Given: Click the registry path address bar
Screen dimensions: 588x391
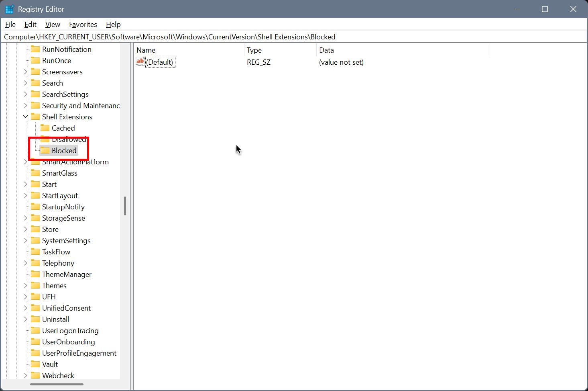Looking at the screenshot, I should click(x=294, y=37).
